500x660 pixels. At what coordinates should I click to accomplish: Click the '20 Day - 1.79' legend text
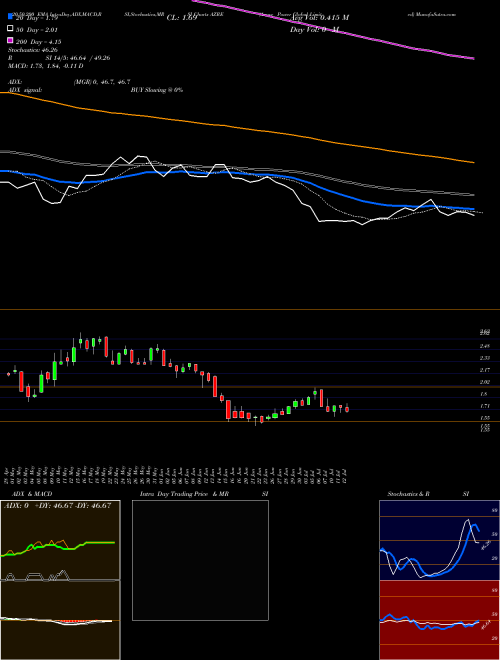pyautogui.click(x=36, y=18)
